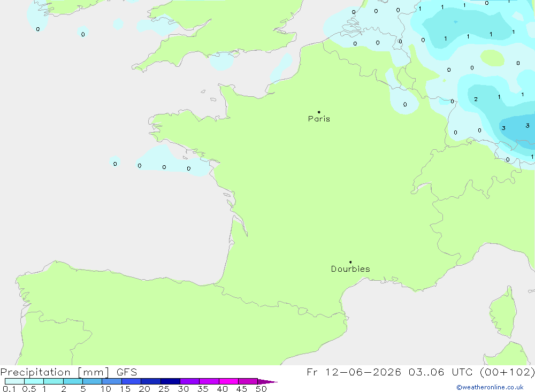This screenshot has width=535, height=392.
Task: Click the '35' legend scale label
Action: point(203,389)
